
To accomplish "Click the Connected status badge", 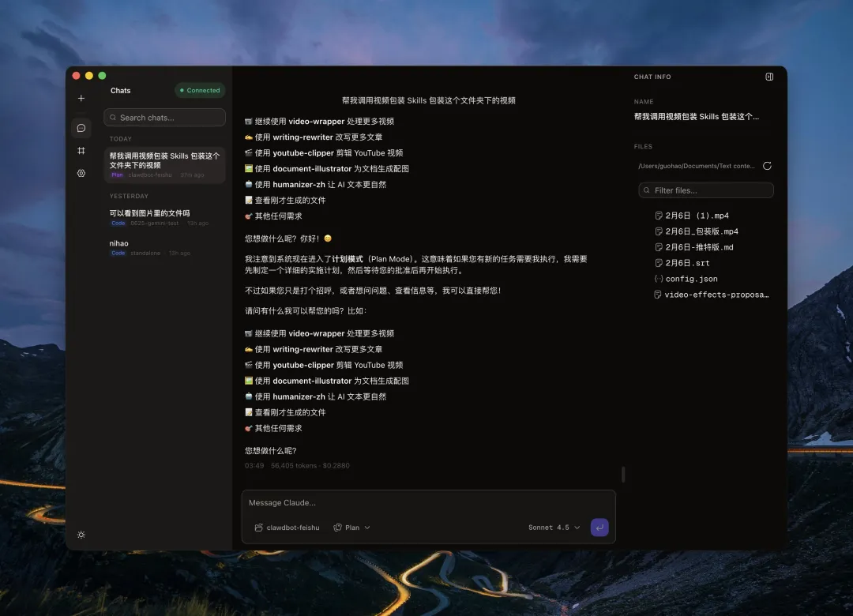I will (x=200, y=90).
